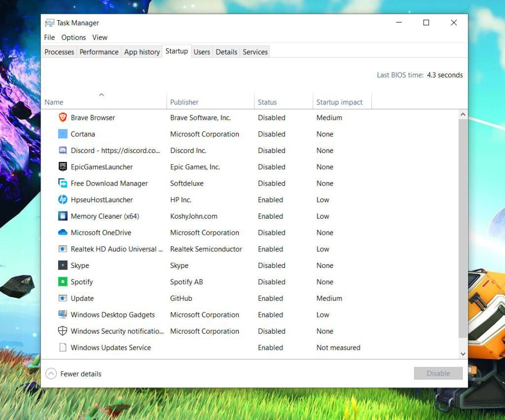This screenshot has width=505, height=420.
Task: Select the Brave Browser name text
Action: [93, 117]
